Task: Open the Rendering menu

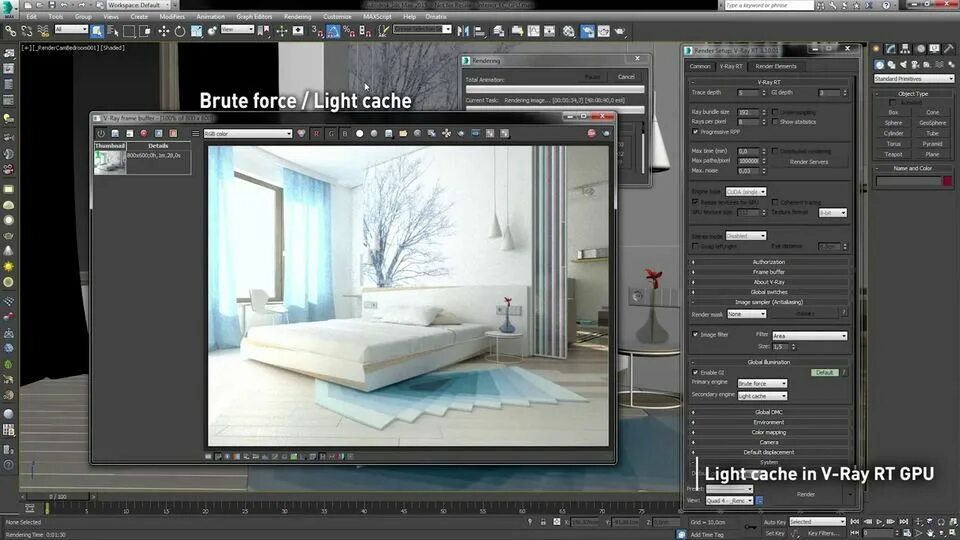Action: pyautogui.click(x=298, y=17)
